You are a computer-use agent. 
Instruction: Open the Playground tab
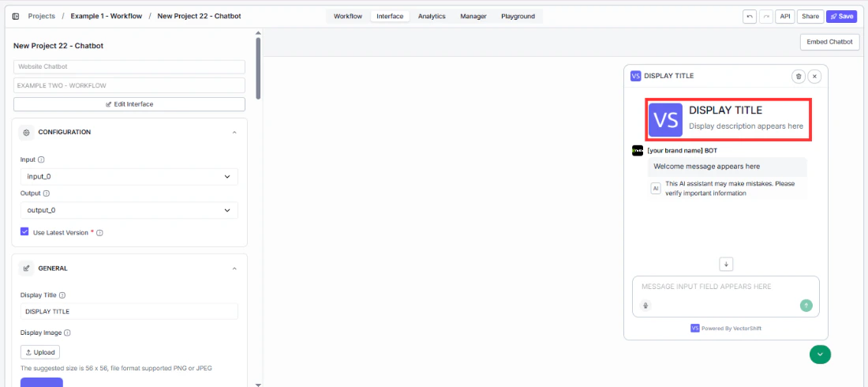[x=518, y=17]
